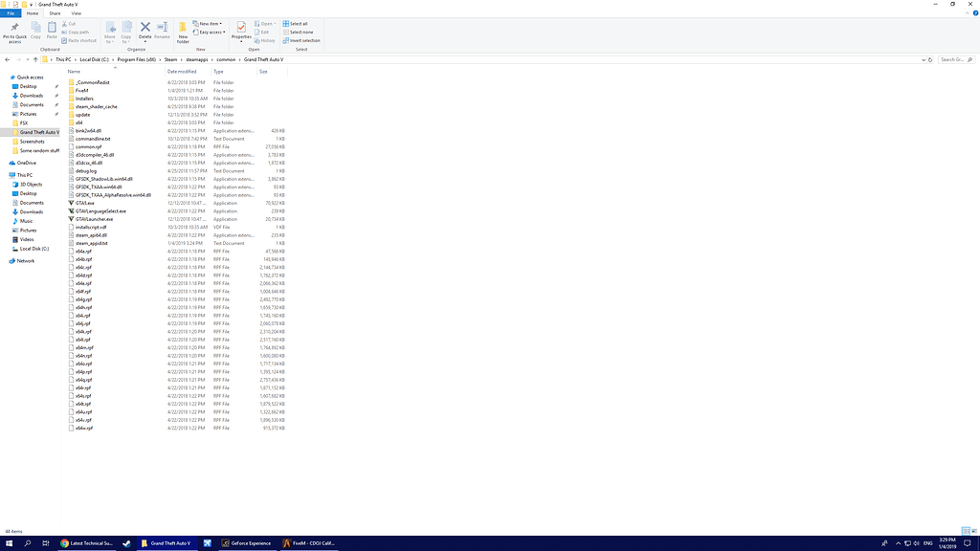Click Select none in the ribbon
Image resolution: width=980 pixels, height=551 pixels.
click(299, 32)
